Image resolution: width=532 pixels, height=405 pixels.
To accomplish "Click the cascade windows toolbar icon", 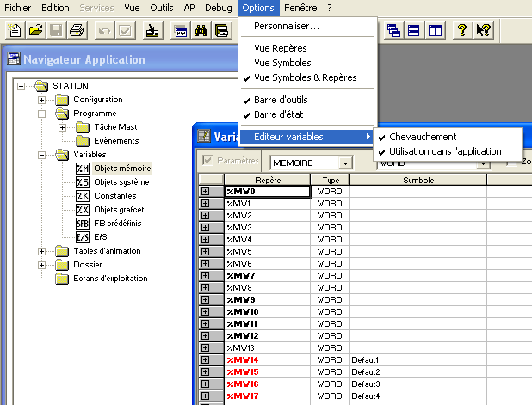I will click(x=394, y=31).
